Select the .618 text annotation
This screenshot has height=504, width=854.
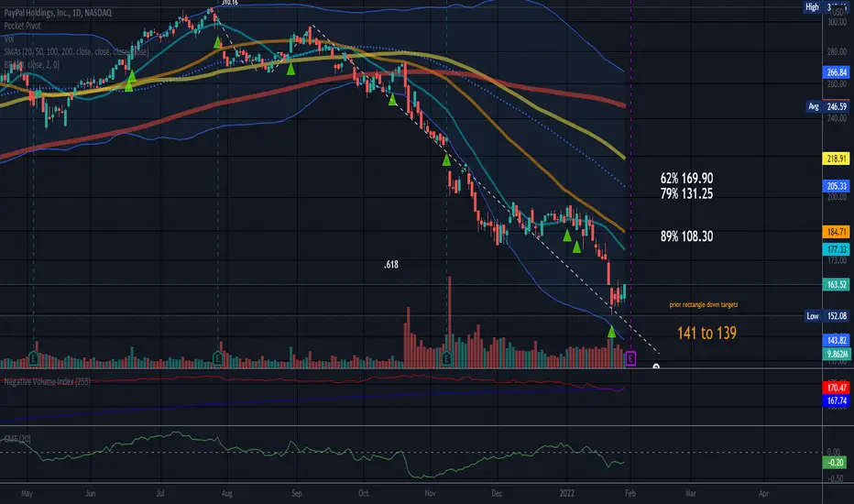[x=391, y=265]
